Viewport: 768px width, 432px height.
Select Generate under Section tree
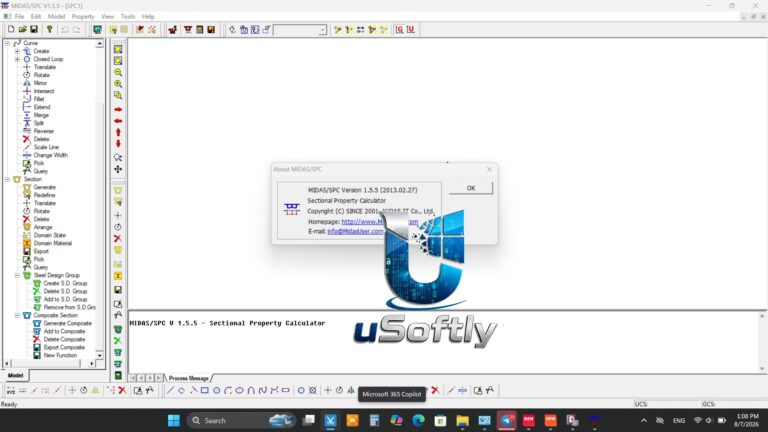pyautogui.click(x=44, y=187)
